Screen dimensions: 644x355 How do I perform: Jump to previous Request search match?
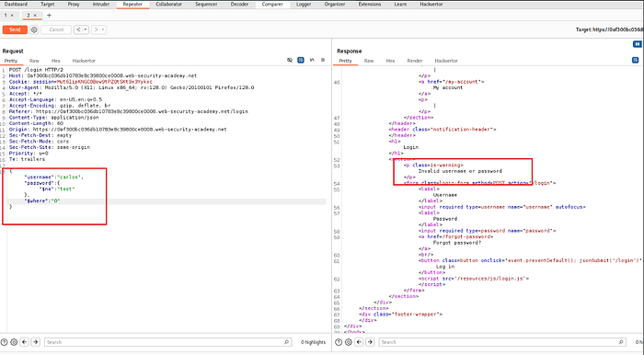[x=25, y=342]
